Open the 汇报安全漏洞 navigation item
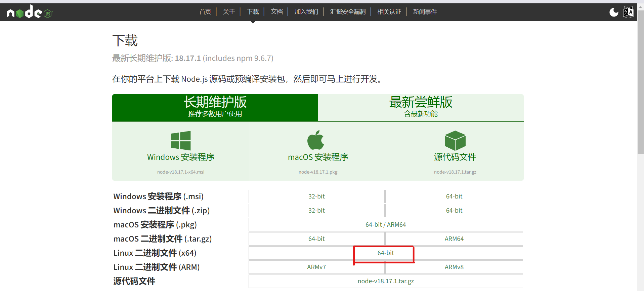The image size is (644, 291). (x=348, y=12)
